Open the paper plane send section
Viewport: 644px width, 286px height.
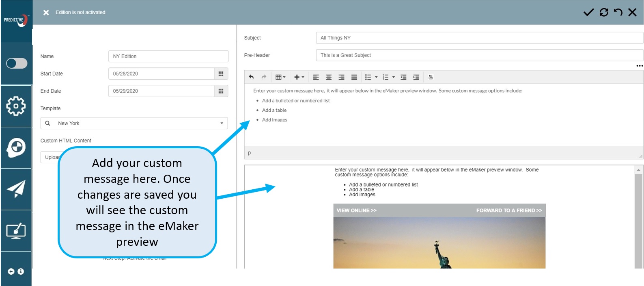[x=16, y=189]
